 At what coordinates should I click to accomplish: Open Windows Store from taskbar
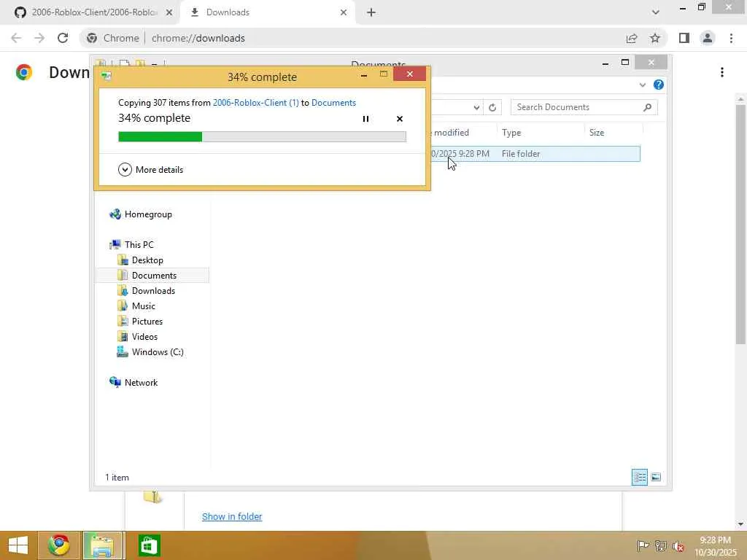[x=149, y=545]
